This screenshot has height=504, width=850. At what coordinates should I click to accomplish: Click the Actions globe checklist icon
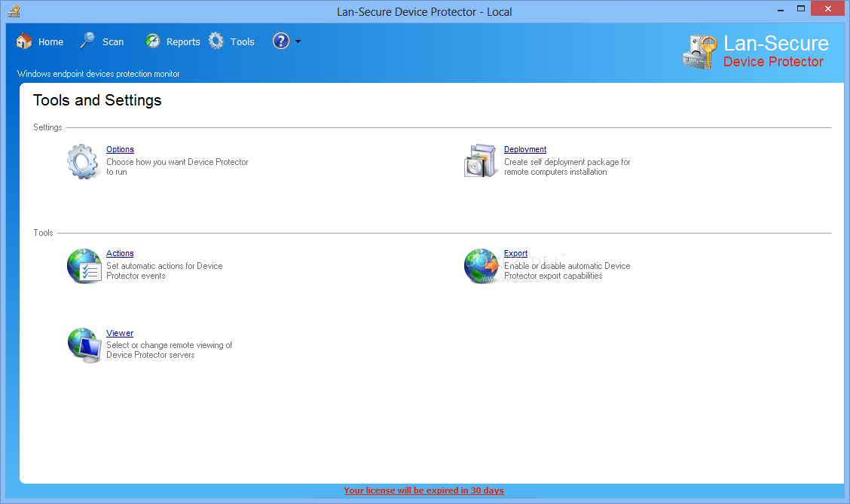click(84, 265)
